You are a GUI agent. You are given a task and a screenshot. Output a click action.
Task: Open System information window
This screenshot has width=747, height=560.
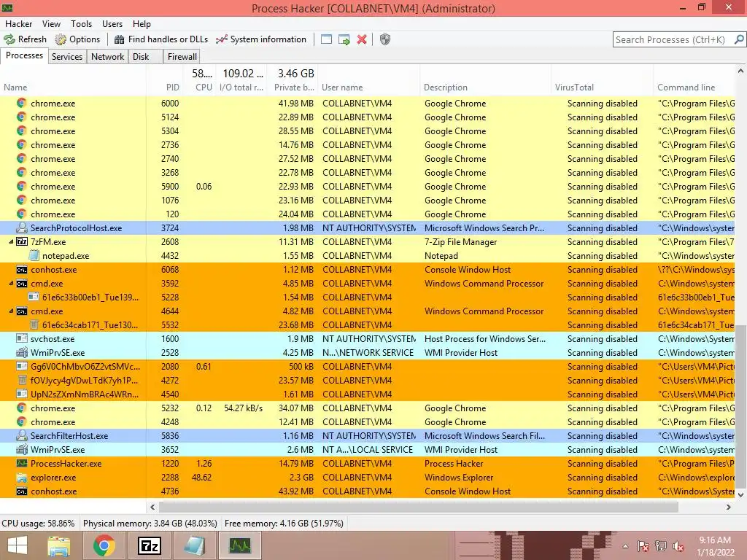[260, 39]
